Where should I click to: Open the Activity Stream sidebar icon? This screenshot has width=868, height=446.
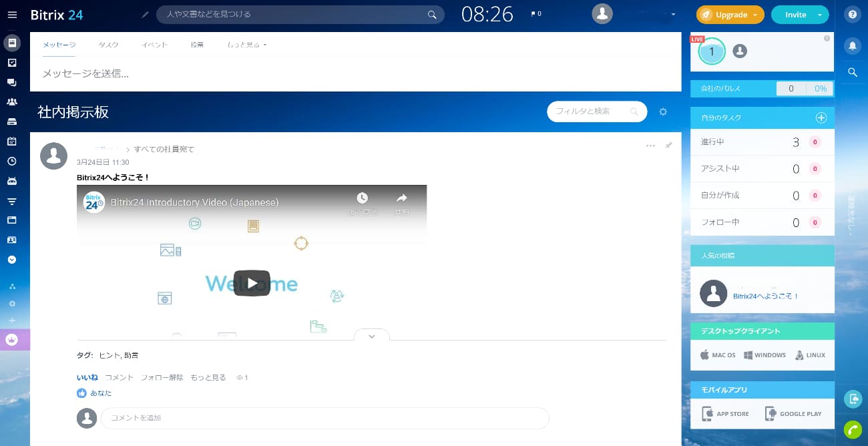point(12,43)
